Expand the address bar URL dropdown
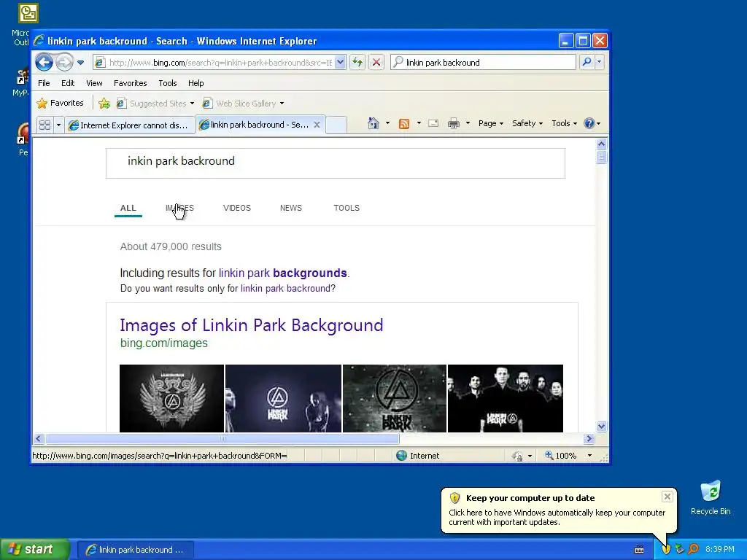The image size is (747, 560). (340, 63)
